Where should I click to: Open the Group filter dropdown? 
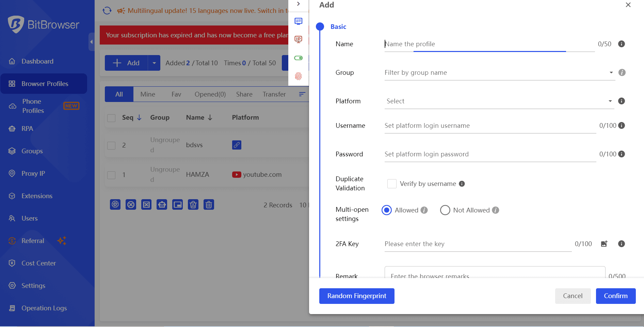(x=499, y=73)
